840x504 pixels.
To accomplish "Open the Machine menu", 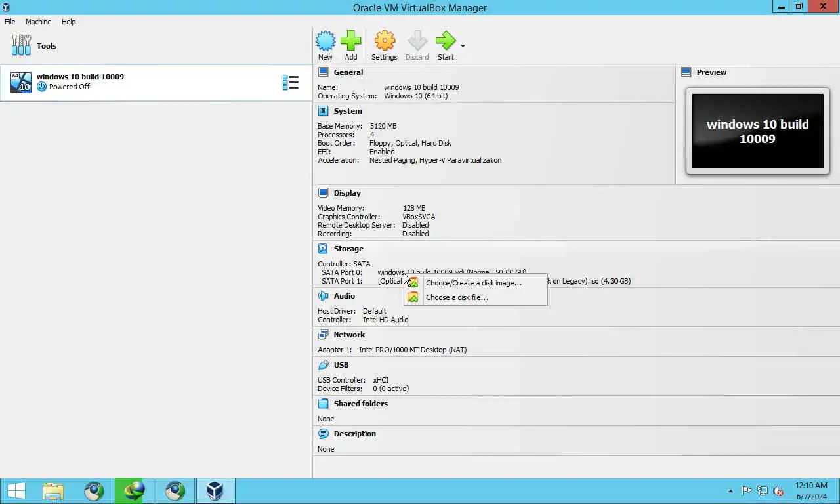I will click(x=38, y=22).
